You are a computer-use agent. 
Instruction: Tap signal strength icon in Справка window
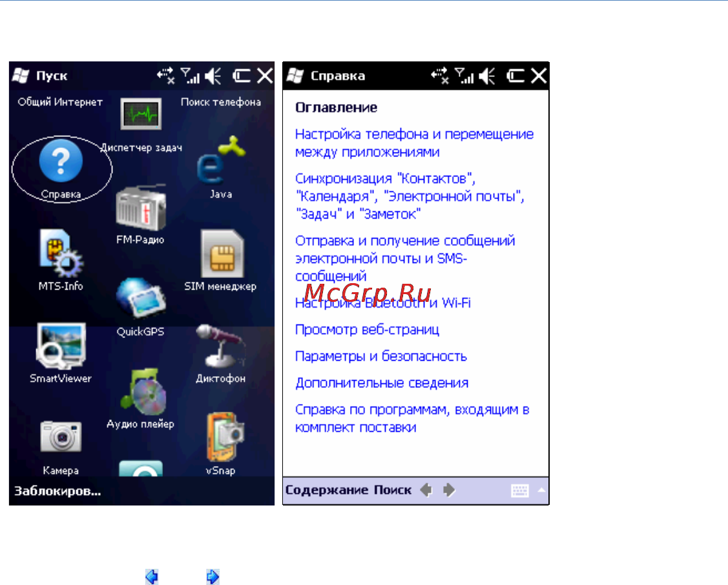464,76
